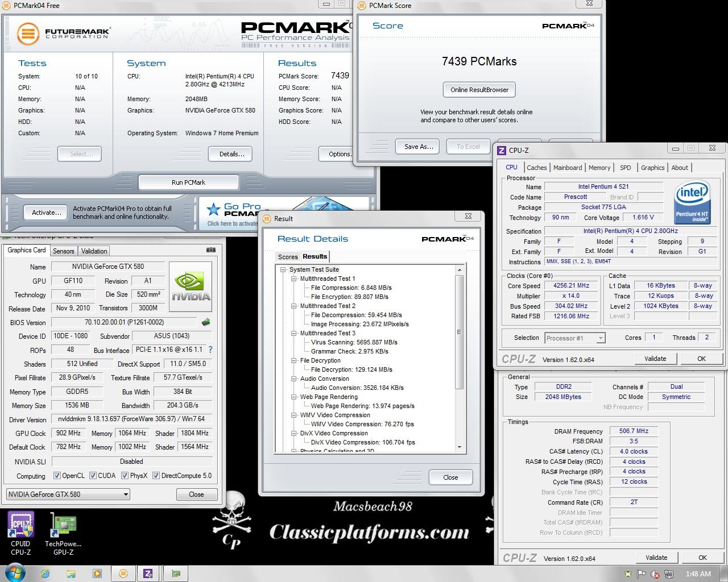Toggle the PhysX checkbox in GPU-Z

coord(125,476)
